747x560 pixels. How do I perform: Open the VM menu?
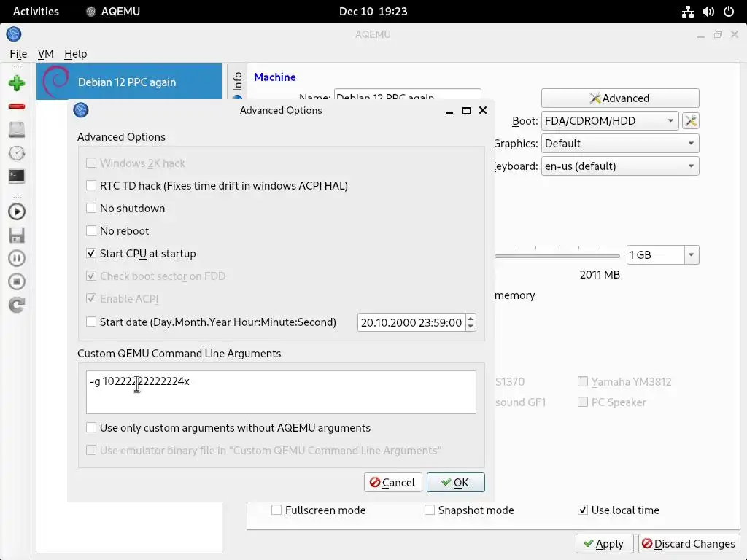pyautogui.click(x=46, y=54)
